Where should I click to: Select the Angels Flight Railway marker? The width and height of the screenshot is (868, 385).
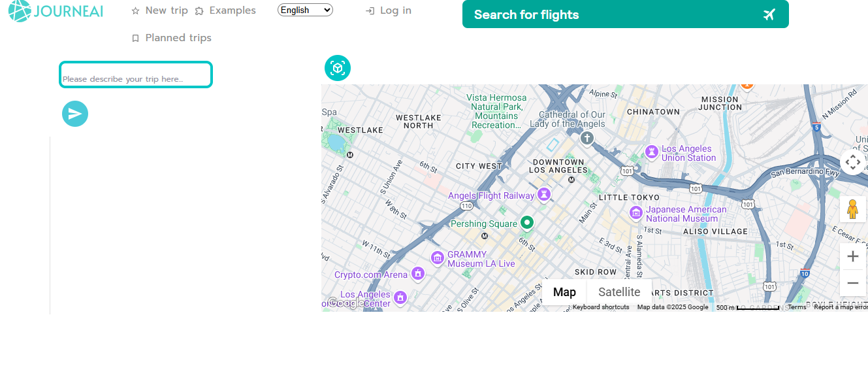[543, 195]
